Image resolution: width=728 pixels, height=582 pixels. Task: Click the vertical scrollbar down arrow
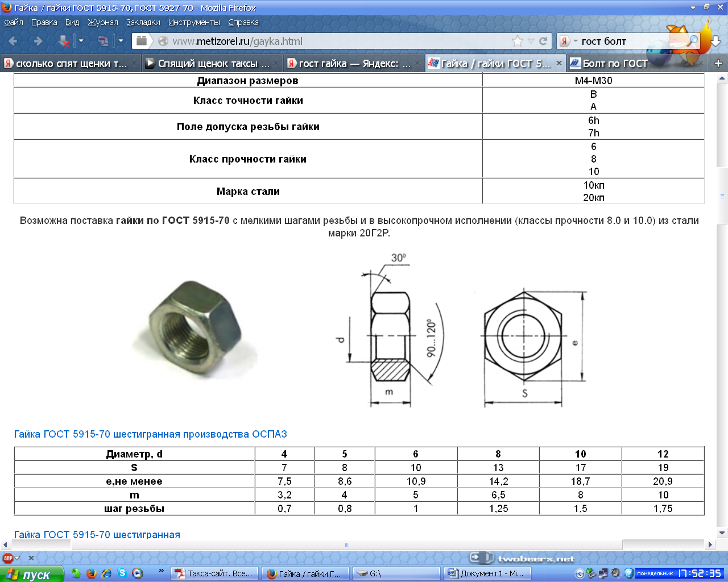(x=722, y=533)
